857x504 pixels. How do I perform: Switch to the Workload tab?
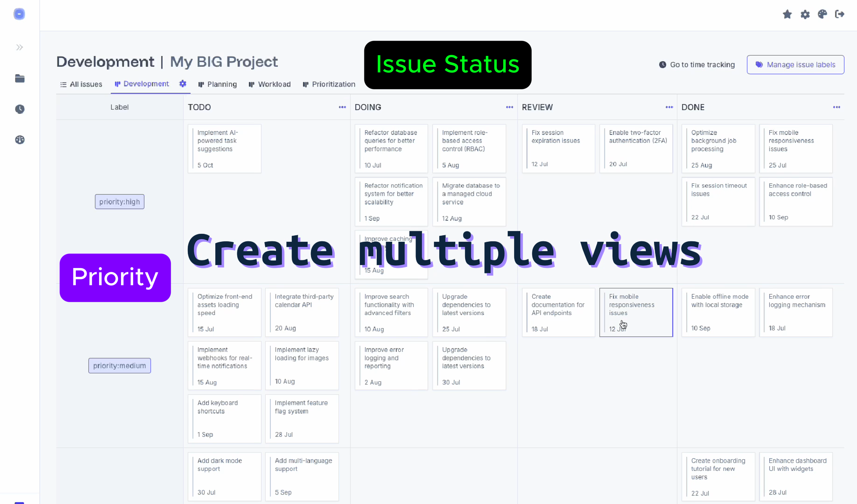[x=270, y=84]
